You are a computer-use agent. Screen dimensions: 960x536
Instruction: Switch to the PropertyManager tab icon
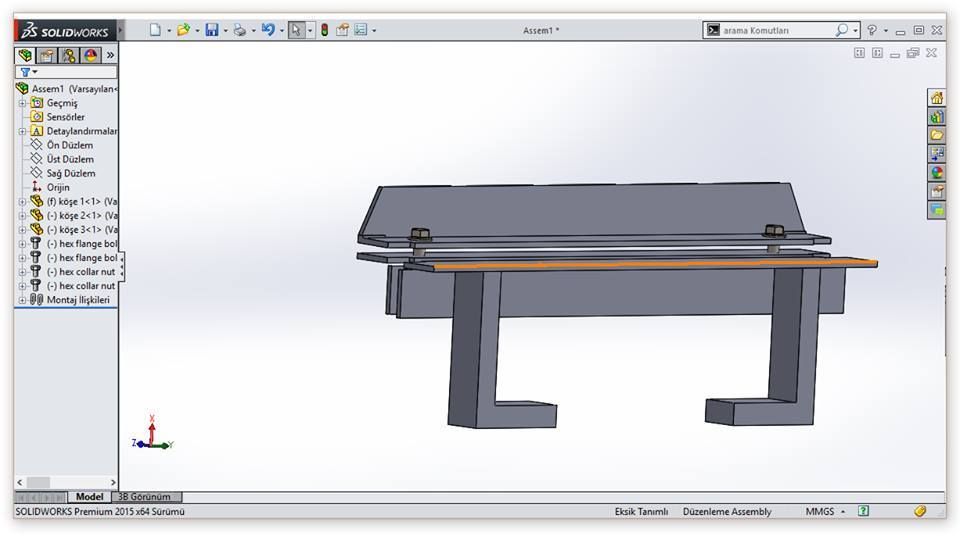pos(47,56)
